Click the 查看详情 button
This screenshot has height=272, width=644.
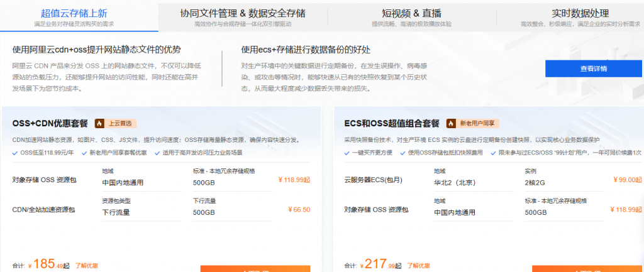coord(594,68)
